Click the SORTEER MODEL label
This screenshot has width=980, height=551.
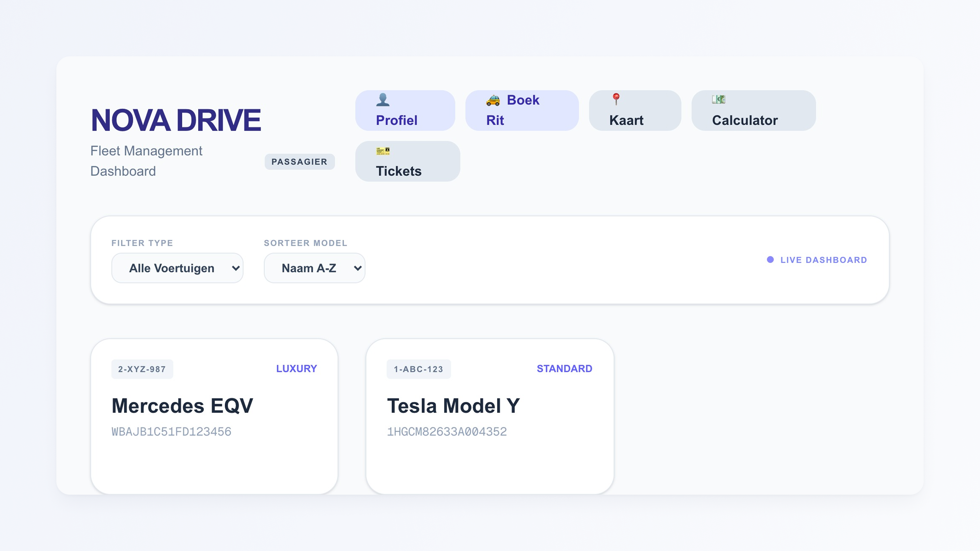tap(306, 243)
